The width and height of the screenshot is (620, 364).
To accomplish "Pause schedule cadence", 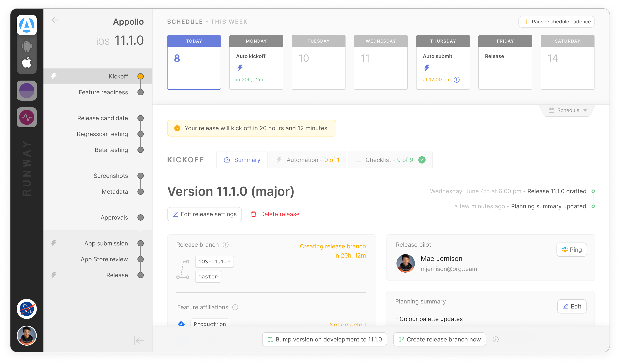I will (556, 22).
